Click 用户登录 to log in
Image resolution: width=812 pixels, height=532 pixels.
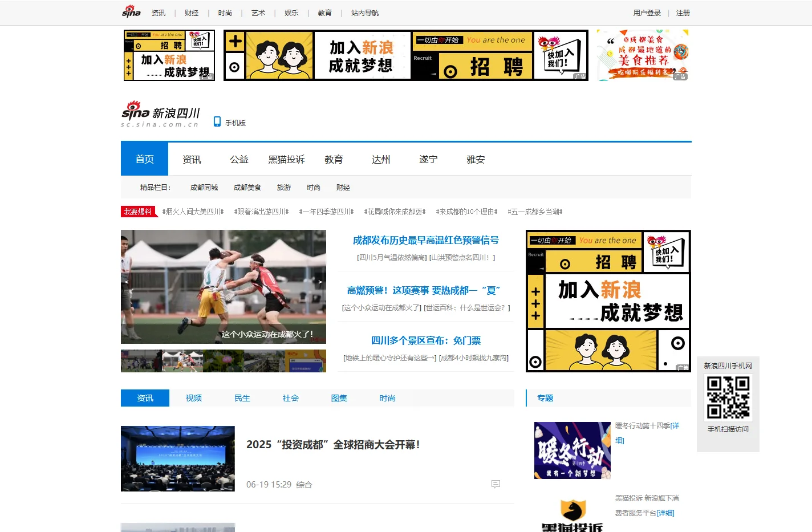[x=647, y=13]
